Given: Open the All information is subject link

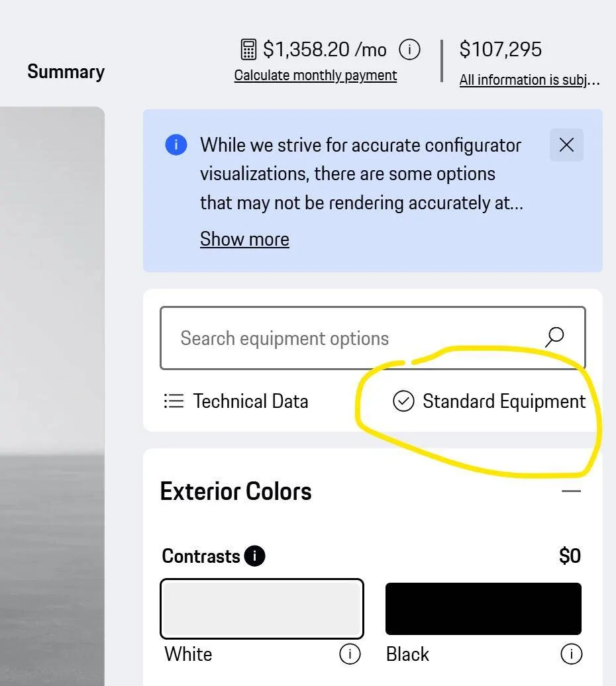Looking at the screenshot, I should pyautogui.click(x=529, y=80).
